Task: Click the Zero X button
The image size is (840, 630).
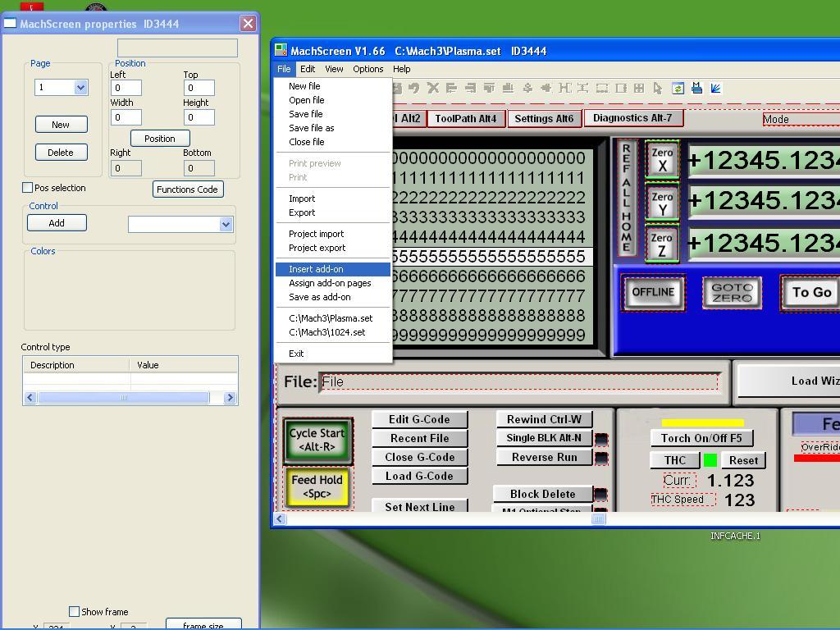Action: coord(662,160)
